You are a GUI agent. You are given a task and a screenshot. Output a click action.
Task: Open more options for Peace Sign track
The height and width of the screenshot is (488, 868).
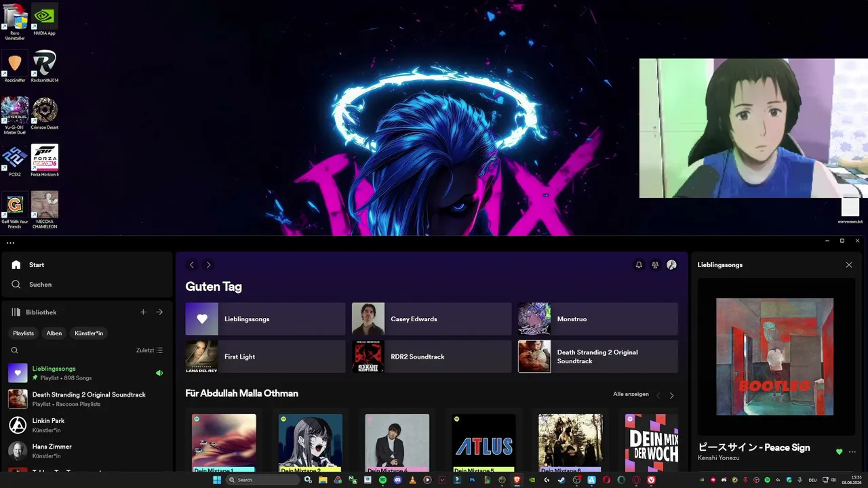click(x=852, y=452)
